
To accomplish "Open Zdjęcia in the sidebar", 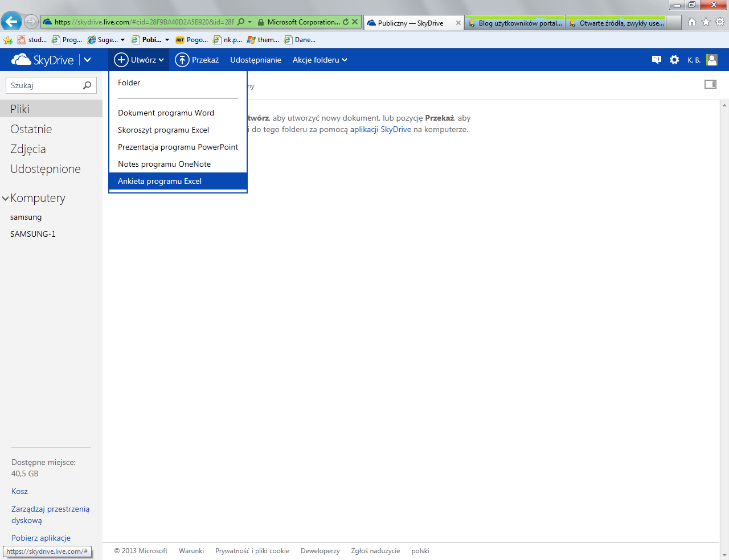I will click(28, 149).
